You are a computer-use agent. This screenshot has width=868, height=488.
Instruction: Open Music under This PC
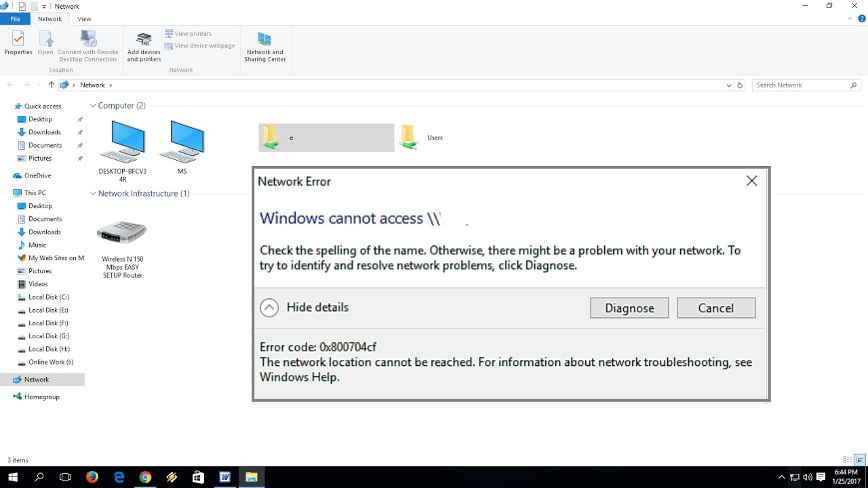point(37,245)
